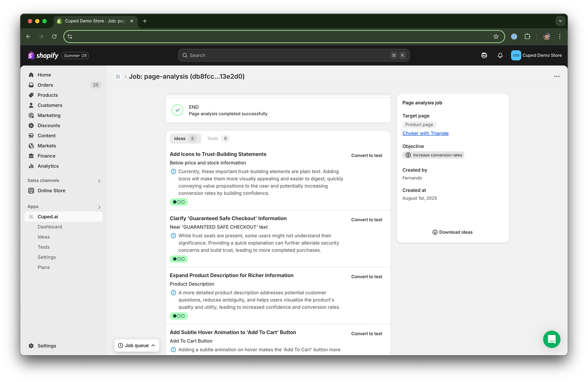Click the browser extensions puzzle icon
Image resolution: width=588 pixels, height=382 pixels.
click(527, 37)
